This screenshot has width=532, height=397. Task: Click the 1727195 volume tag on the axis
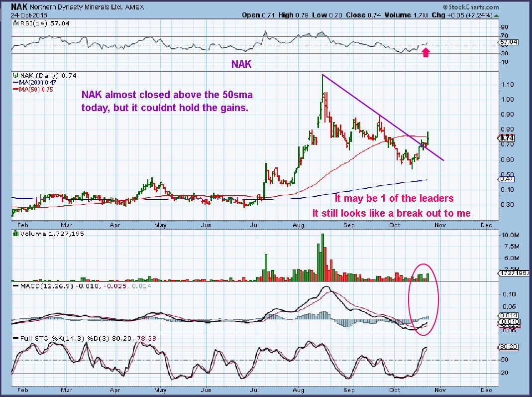click(515, 273)
